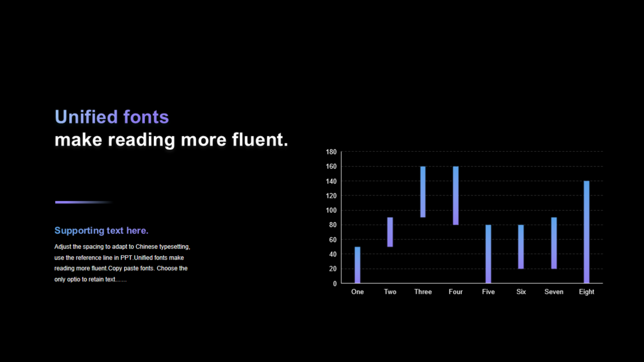Viewport: 644px width, 362px height.
Task: Select the body paragraph about Chinese typesetting
Action: tap(122, 263)
